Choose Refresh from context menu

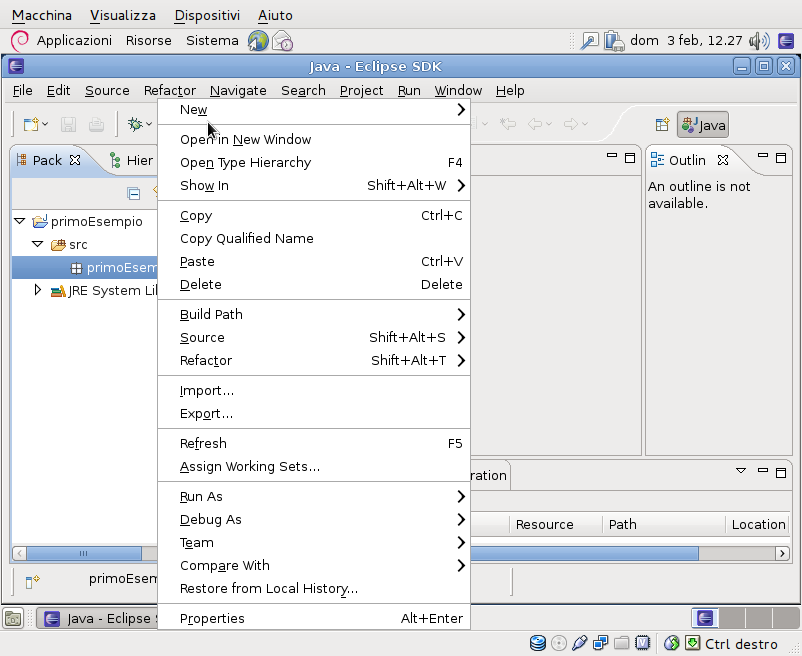pos(314,444)
